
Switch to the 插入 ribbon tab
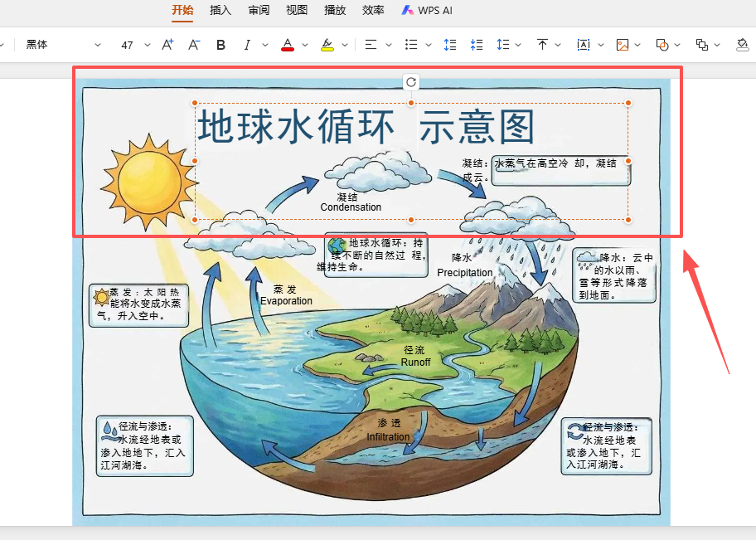[220, 11]
